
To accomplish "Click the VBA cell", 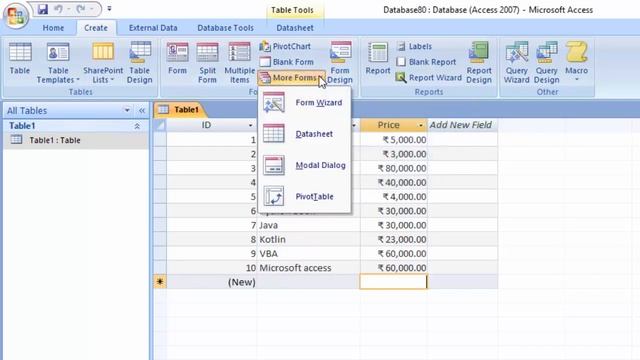I will tap(308, 253).
